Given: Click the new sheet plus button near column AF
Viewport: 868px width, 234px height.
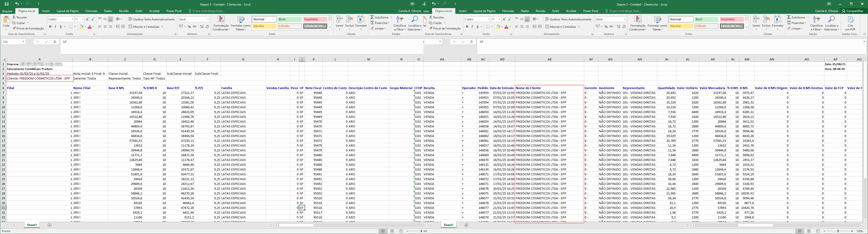Looking at the screenshot, I should coord(466,225).
